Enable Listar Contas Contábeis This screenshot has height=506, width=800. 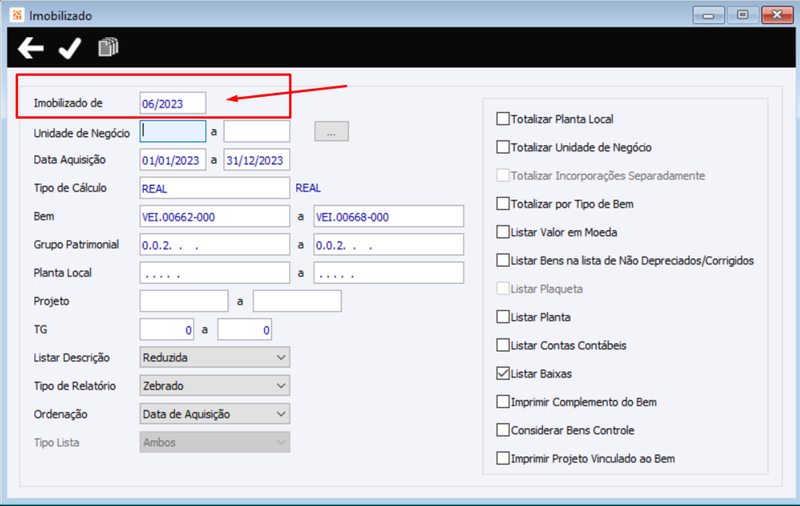point(503,345)
